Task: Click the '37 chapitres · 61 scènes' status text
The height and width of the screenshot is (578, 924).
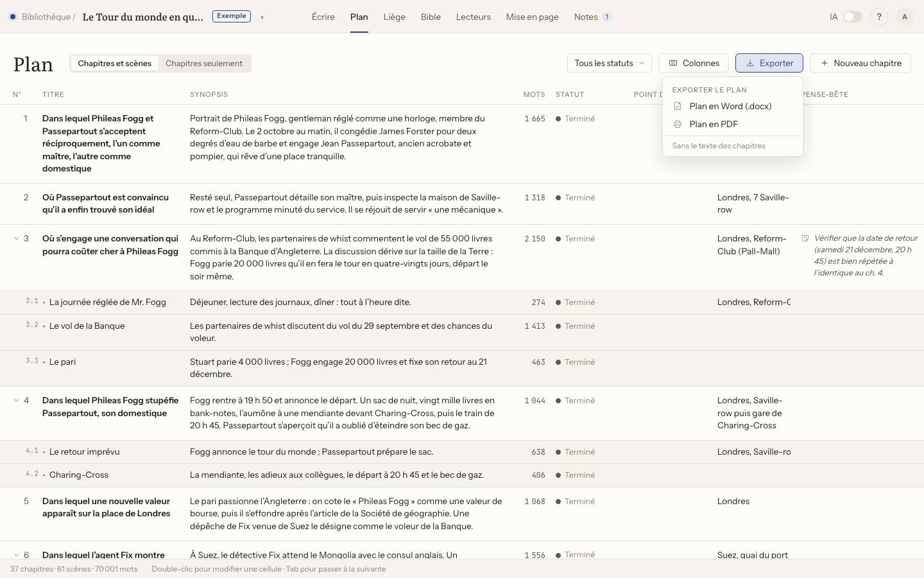Action: (x=74, y=569)
